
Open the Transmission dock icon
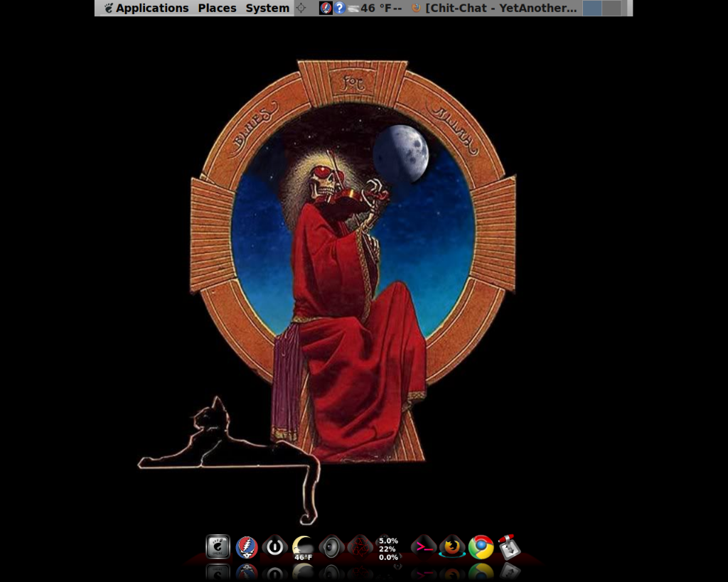pyautogui.click(x=509, y=546)
